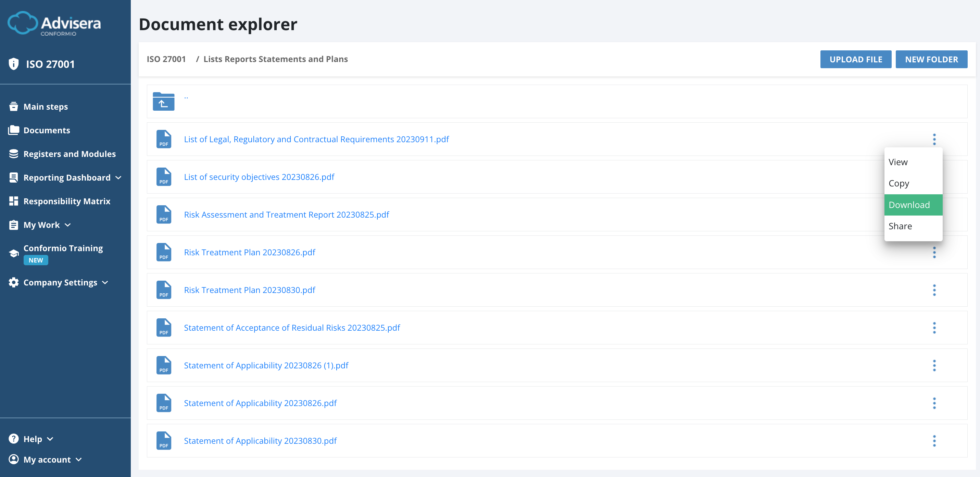The height and width of the screenshot is (477, 980).
Task: Collapse the Company Settings section
Action: 105,282
